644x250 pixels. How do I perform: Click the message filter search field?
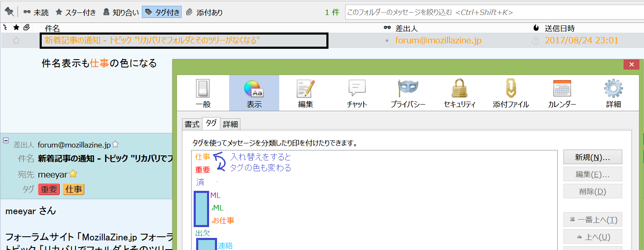pos(492,12)
